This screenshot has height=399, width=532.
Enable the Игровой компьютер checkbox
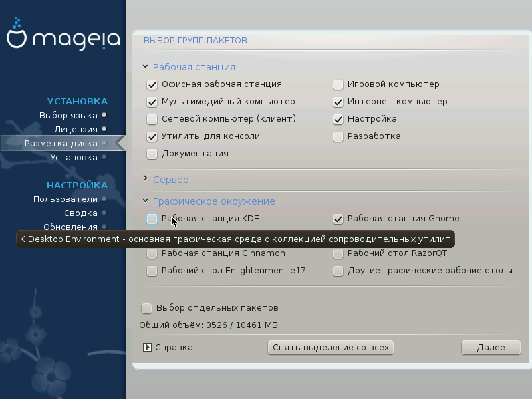coord(338,84)
